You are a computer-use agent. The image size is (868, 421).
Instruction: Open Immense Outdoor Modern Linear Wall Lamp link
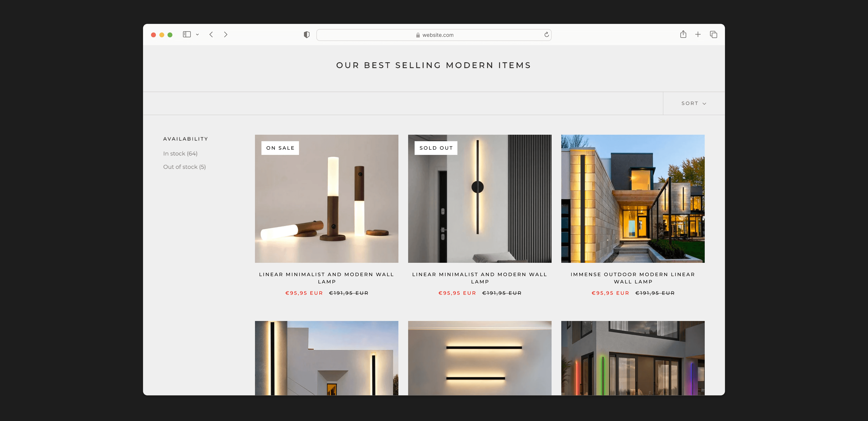point(633,278)
